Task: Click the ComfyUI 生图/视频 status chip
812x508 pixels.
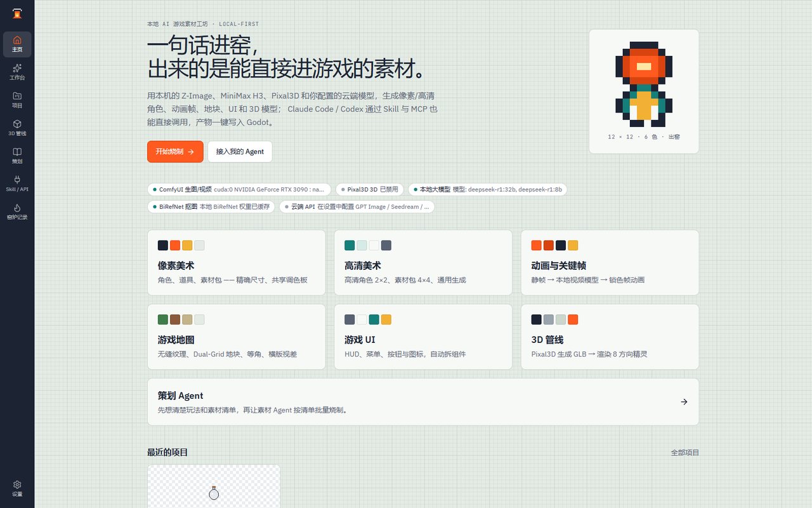Action: click(239, 189)
